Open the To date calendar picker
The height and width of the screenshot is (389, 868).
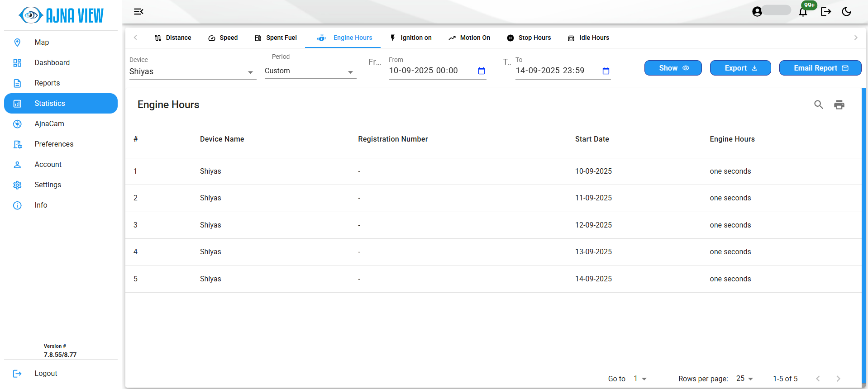606,71
